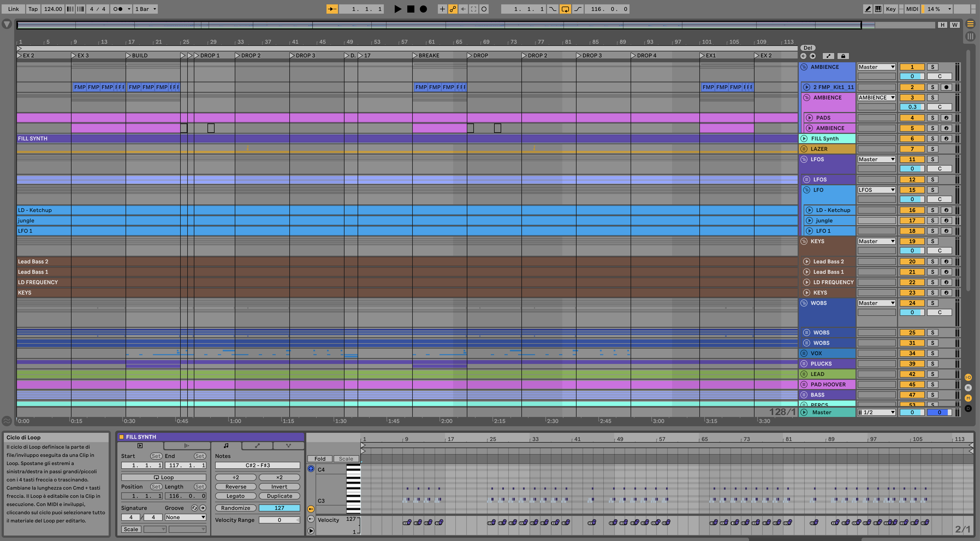Click the Re-Enable Automation arrow icon
Screen dimensions: 980x541
point(463,9)
